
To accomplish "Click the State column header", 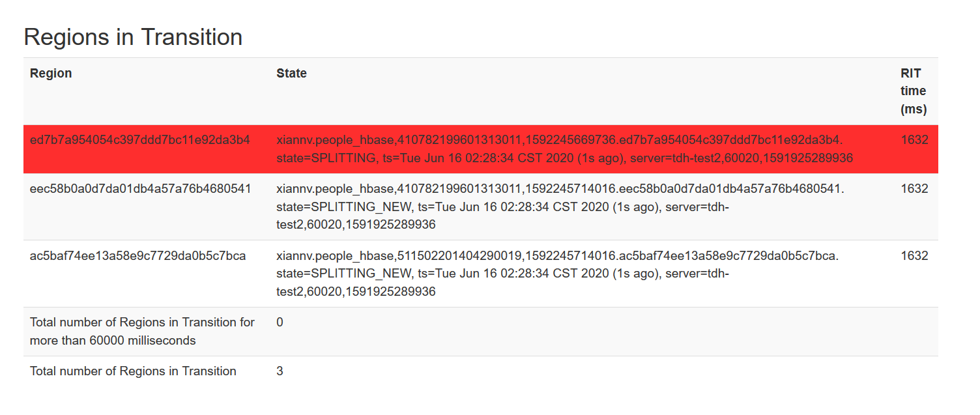I will coord(291,73).
